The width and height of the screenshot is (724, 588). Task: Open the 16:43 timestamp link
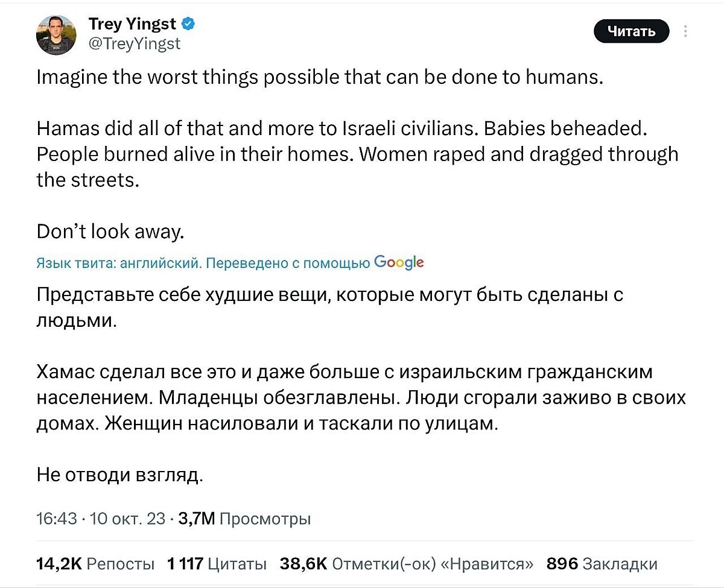56,519
